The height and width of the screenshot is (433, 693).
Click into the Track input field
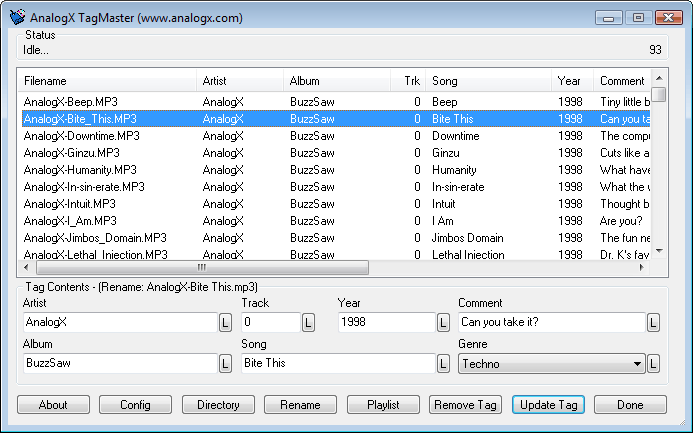(271, 322)
